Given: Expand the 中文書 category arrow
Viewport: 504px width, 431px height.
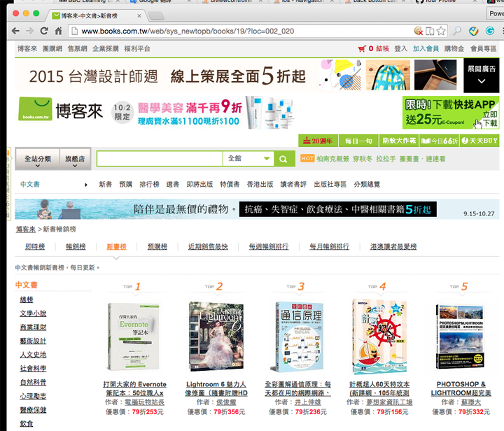Looking at the screenshot, I should click(x=86, y=185).
